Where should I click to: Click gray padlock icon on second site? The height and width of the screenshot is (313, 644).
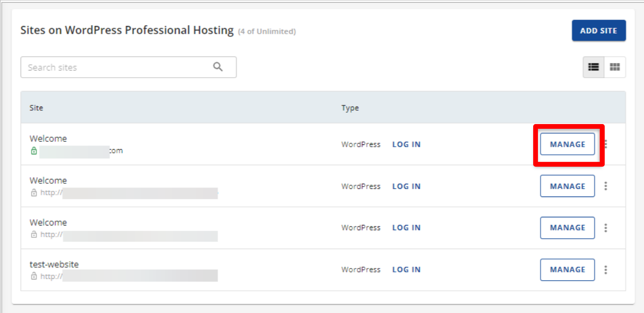(x=34, y=193)
